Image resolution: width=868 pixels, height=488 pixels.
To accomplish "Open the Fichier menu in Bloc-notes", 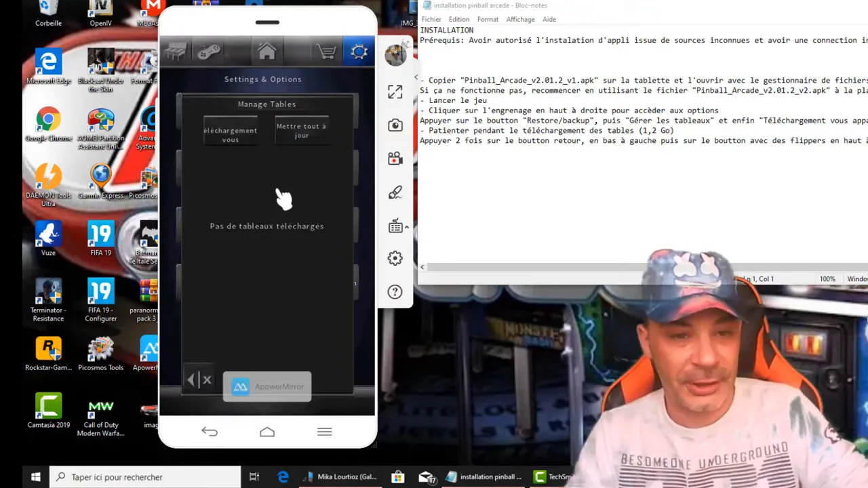I will pyautogui.click(x=431, y=20).
